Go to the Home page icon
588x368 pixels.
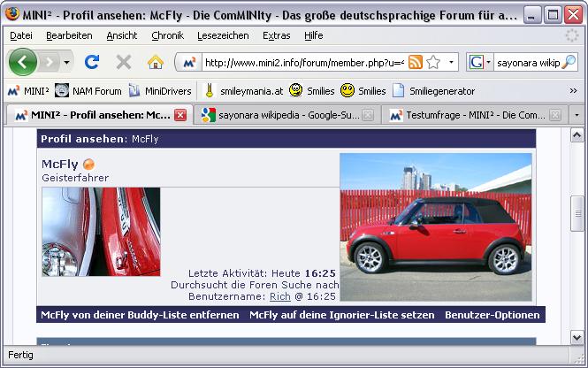point(155,62)
